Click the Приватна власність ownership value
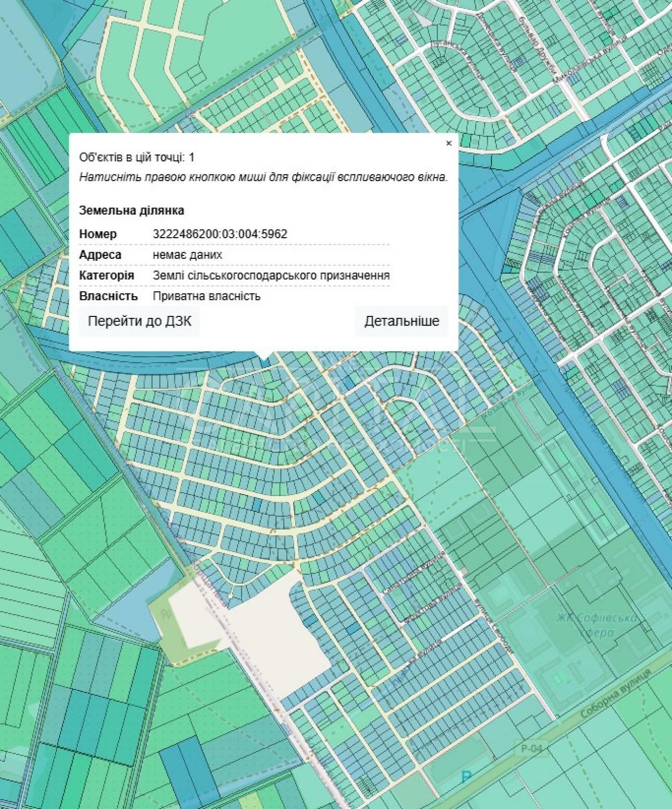Viewport: 672px width, 809px height. click(x=206, y=296)
